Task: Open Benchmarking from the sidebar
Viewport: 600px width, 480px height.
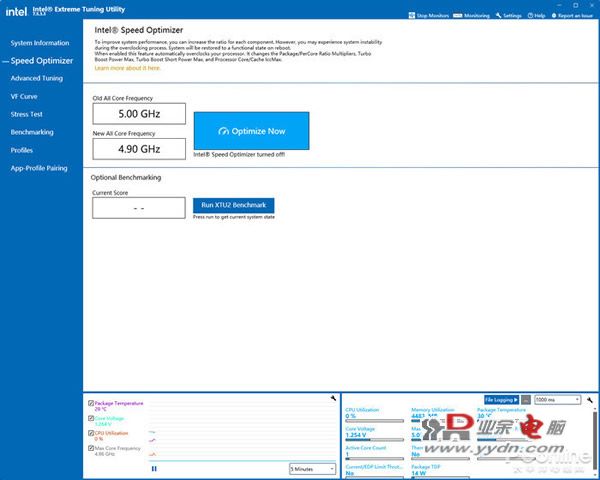Action: [x=32, y=132]
